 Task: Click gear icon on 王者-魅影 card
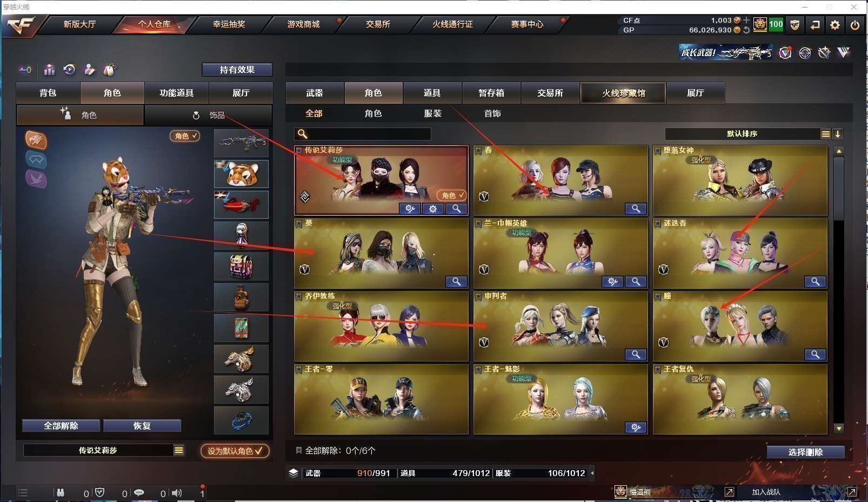(636, 427)
